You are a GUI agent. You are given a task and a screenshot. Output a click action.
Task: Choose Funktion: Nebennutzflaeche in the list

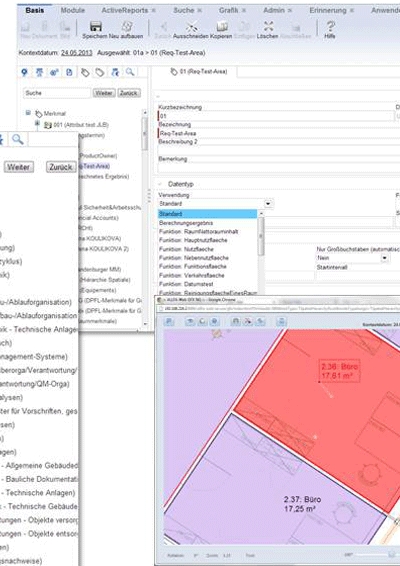point(194,258)
